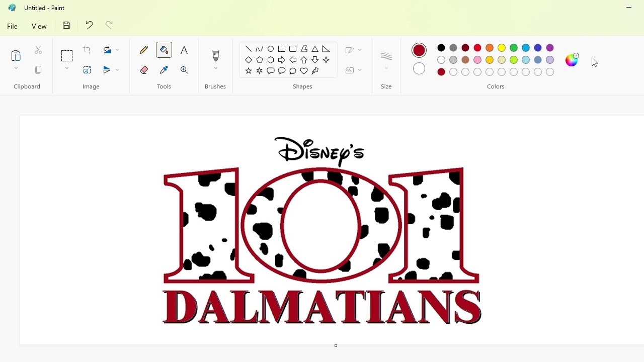Click the Size line thickness icon

386,55
